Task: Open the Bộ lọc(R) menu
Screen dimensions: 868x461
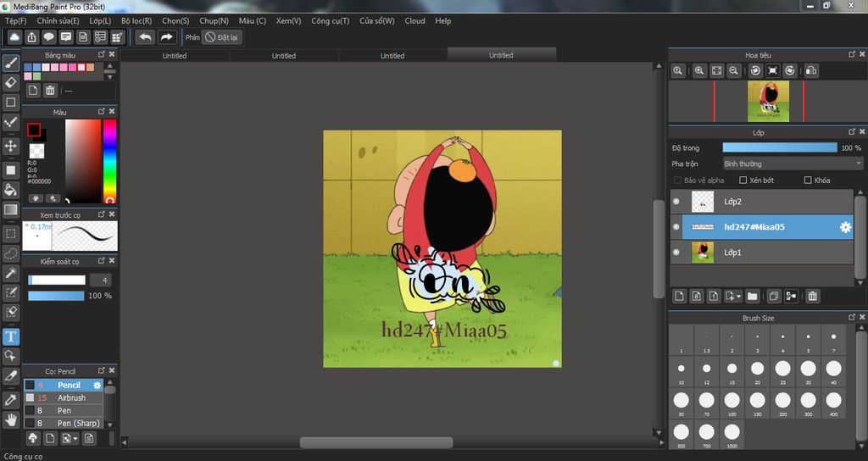Action: 136,21
